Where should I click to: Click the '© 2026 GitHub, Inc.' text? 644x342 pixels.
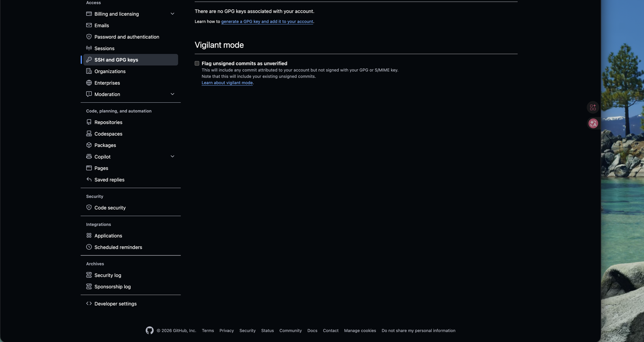click(176, 331)
